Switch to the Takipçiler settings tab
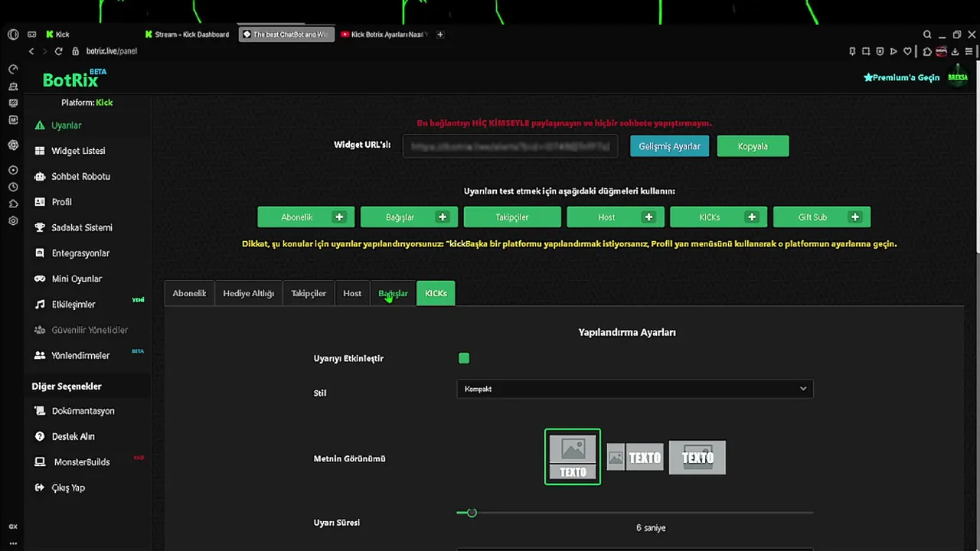The width and height of the screenshot is (980, 551). [x=309, y=293]
